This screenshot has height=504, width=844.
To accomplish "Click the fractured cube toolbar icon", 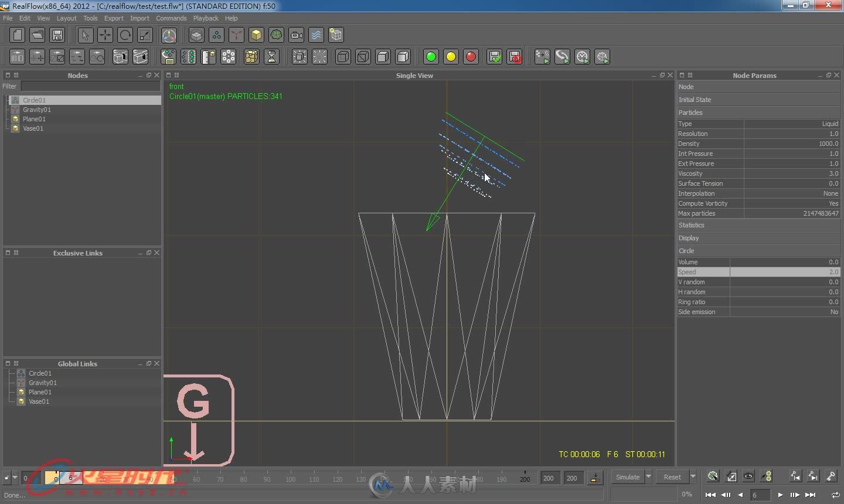I will pyautogui.click(x=251, y=57).
